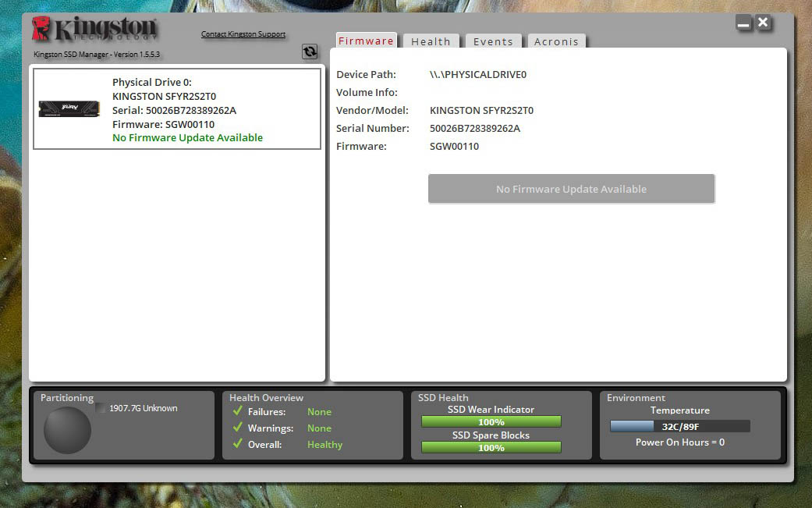Click the green No Firmware Update Available status
Viewport: 812px width, 508px height.
point(187,138)
